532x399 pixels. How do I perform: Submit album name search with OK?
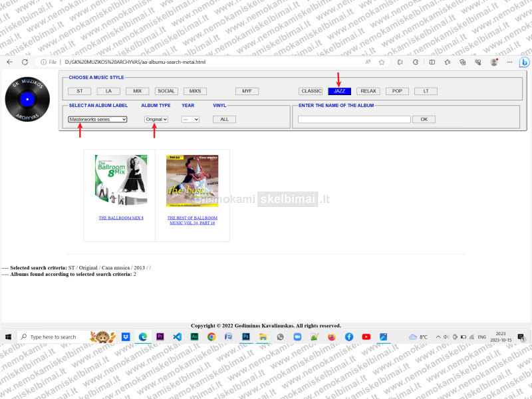424,120
